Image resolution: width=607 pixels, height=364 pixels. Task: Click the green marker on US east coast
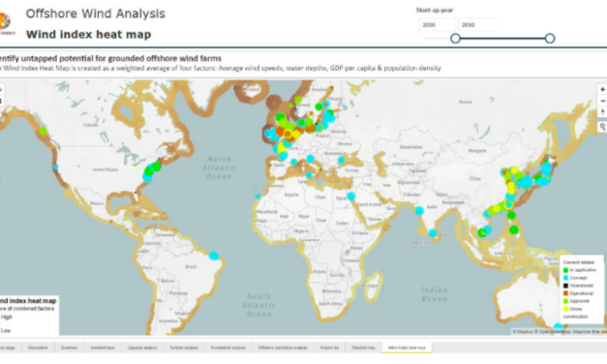click(156, 167)
